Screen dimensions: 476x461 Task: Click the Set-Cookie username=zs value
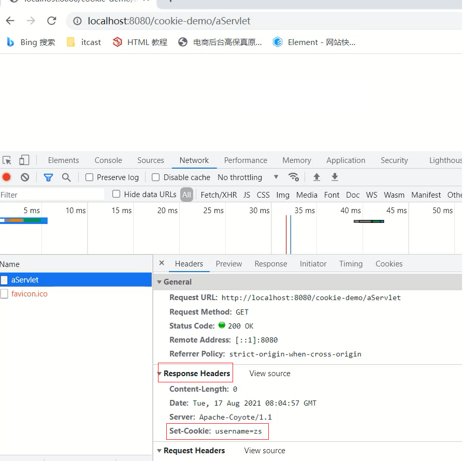click(238, 431)
